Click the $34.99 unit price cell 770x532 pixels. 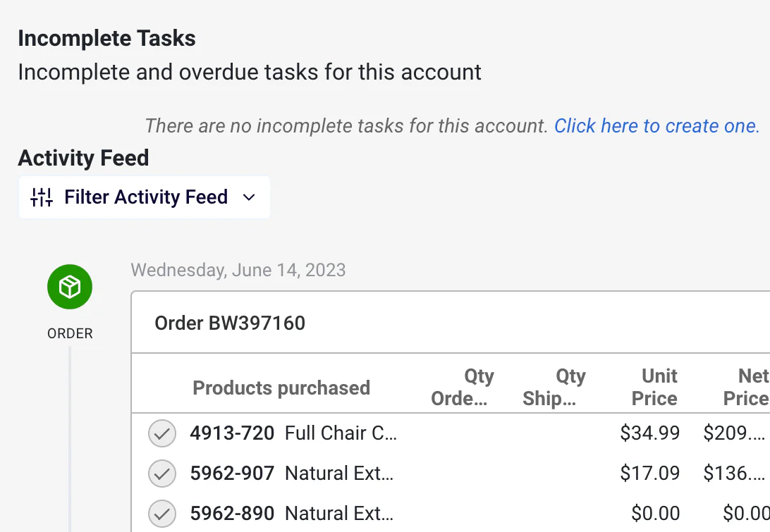point(649,433)
